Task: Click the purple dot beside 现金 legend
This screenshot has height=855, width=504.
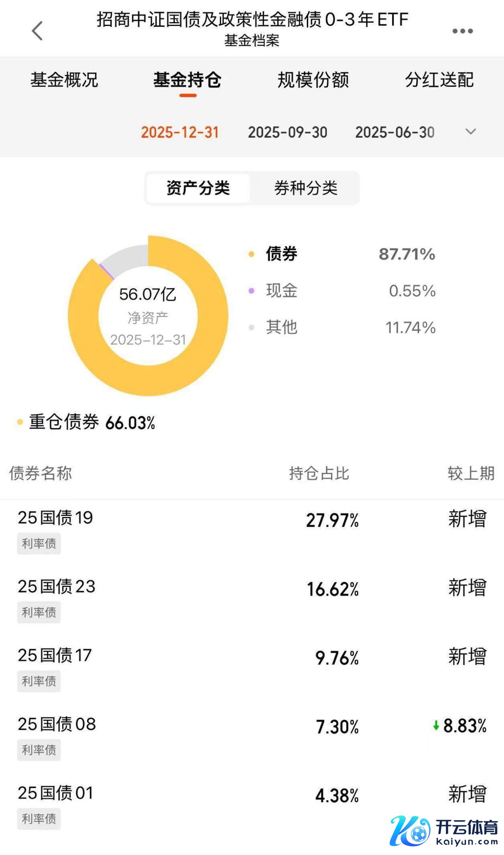Action: [x=252, y=291]
